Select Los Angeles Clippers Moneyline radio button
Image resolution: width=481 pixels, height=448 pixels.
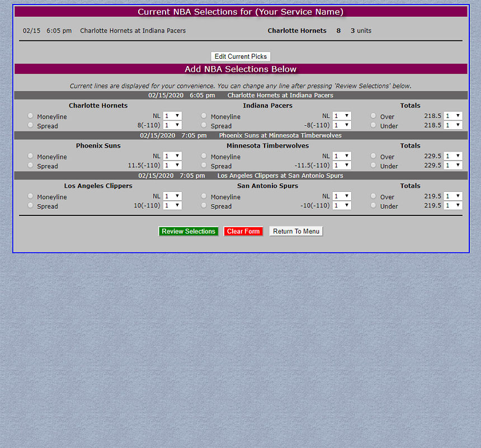(x=30, y=196)
